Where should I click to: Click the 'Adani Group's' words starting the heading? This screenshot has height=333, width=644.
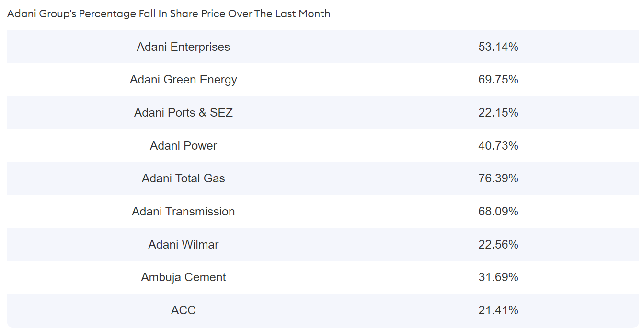tap(42, 14)
